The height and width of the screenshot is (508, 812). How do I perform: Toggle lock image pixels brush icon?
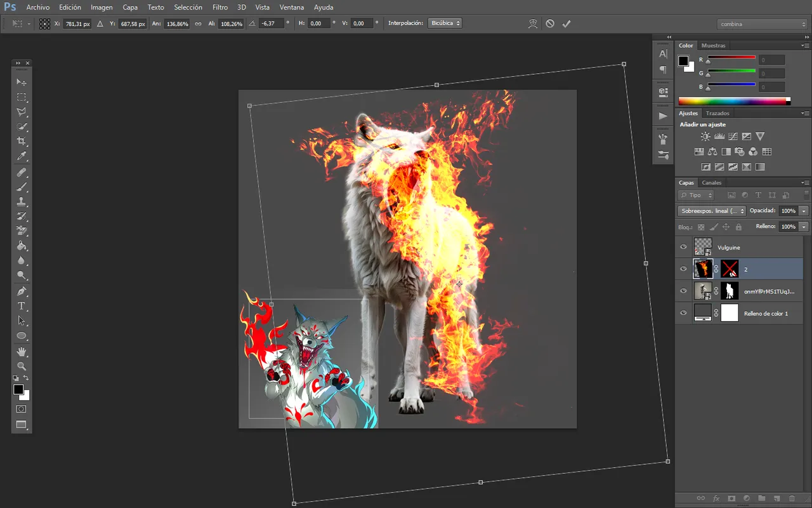point(714,227)
